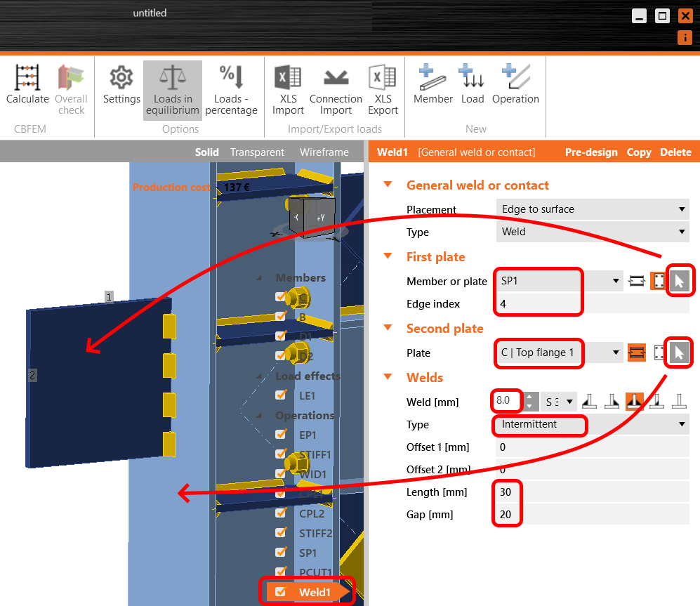
Task: Select the double-sided fillet weld icon
Action: tap(635, 401)
